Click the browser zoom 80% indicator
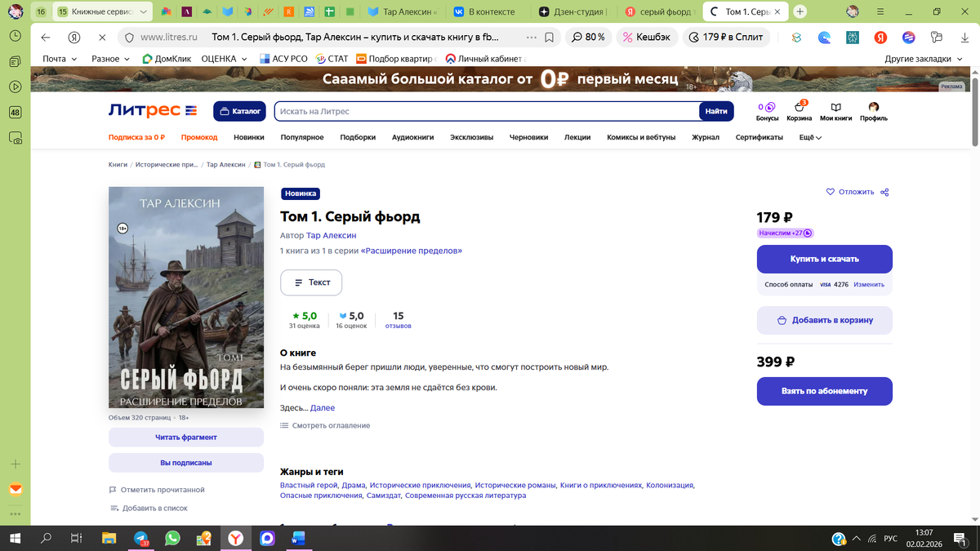Screen dimensions: 980x551 589,38
